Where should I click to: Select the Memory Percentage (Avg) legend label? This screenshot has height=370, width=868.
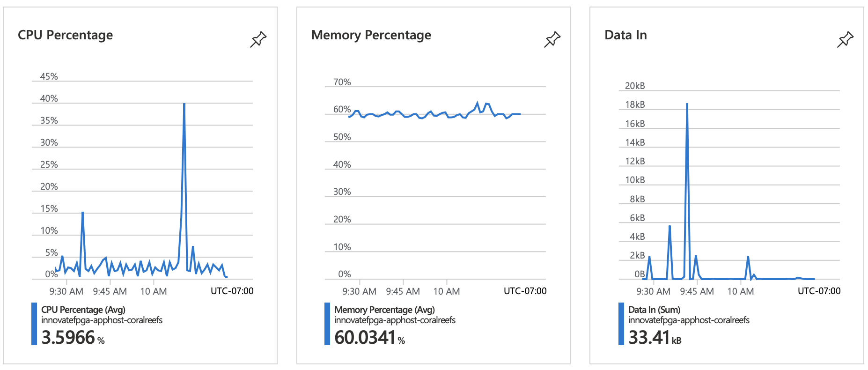point(384,310)
